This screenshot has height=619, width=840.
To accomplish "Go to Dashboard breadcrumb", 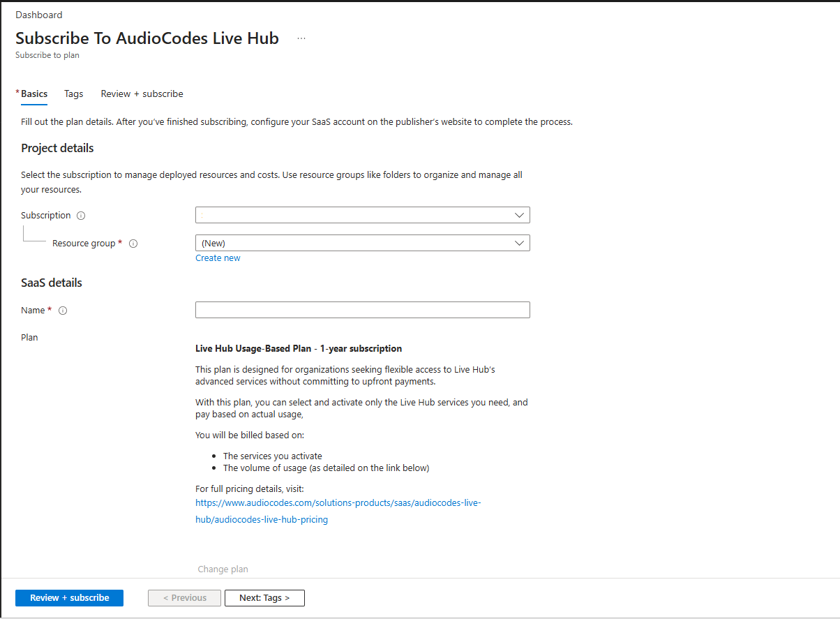I will [x=39, y=15].
